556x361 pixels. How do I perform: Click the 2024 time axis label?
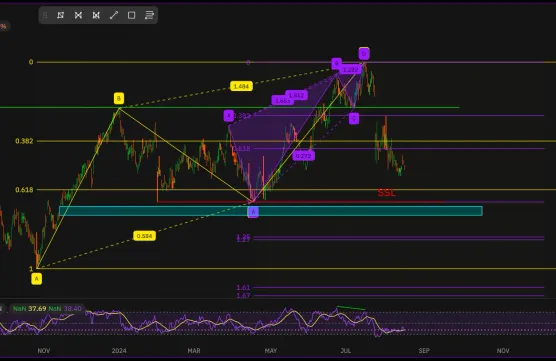(x=119, y=351)
